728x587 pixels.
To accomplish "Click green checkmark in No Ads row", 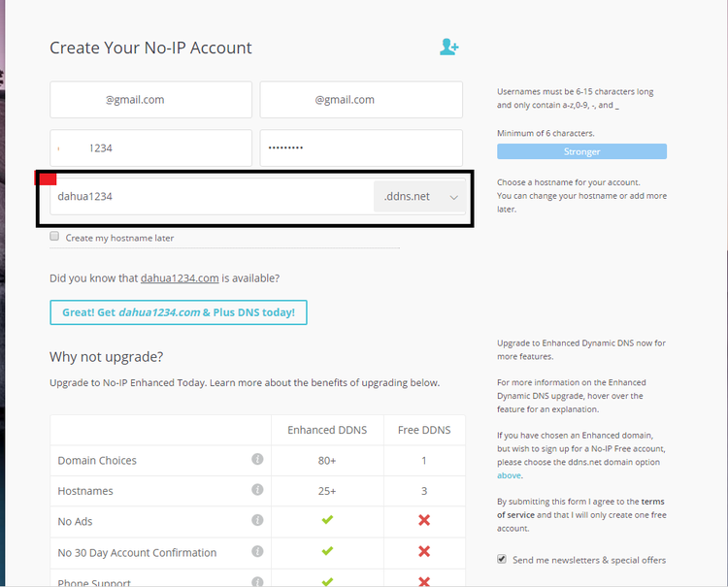I will tap(327, 521).
